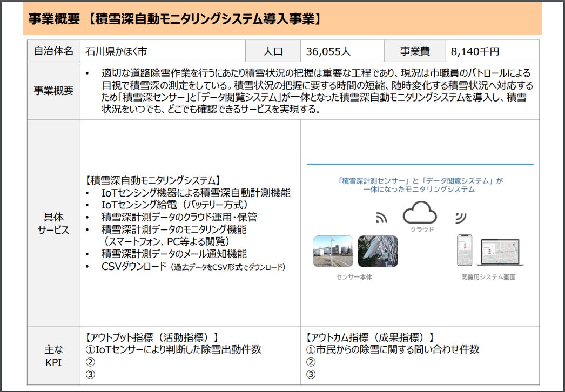This screenshot has height=392, width=565.
Task: Click the title 事業概要【積雪深自動モニタリングシステム導入事業】
Action: coord(175,19)
